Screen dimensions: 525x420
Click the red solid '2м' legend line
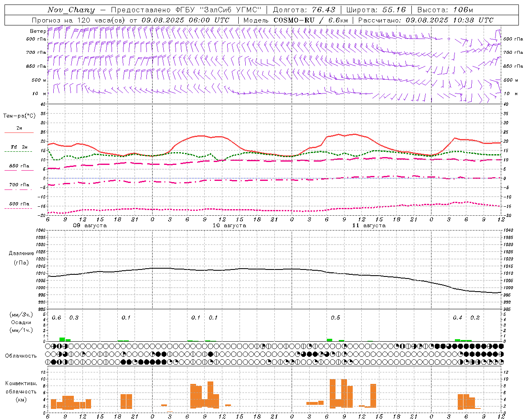click(x=19, y=132)
